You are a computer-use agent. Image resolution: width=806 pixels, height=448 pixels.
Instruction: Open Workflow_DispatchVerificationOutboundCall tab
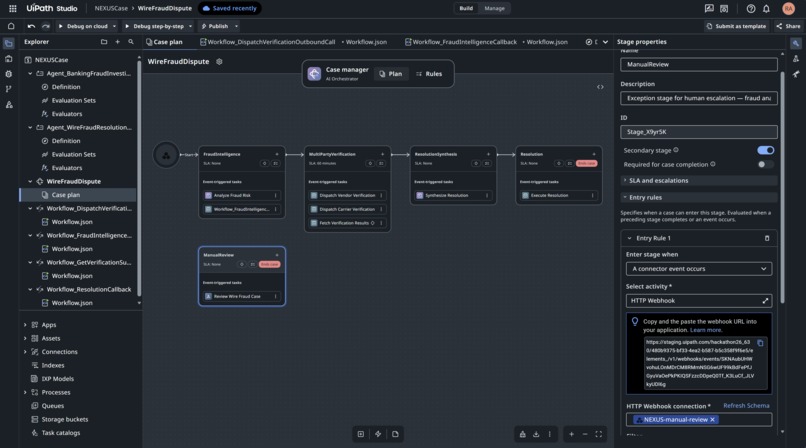293,42
